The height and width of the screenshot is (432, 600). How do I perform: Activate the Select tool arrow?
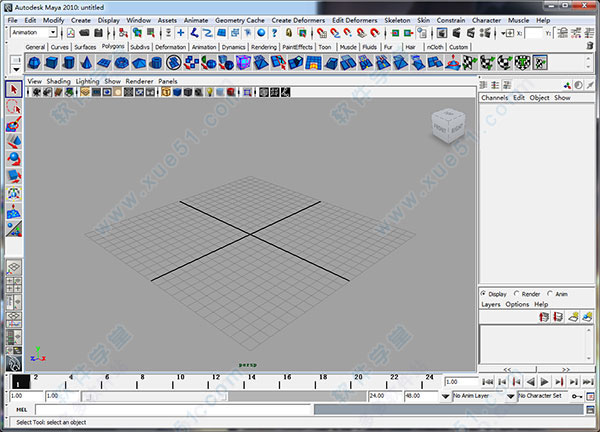click(x=14, y=90)
